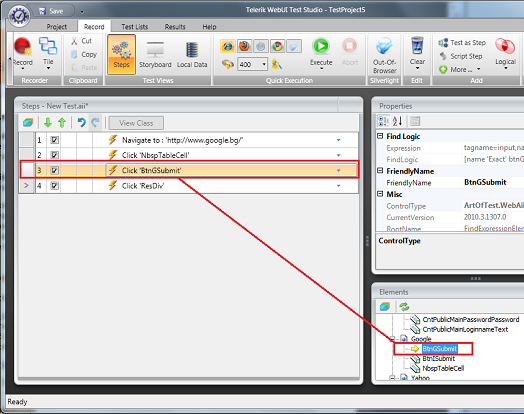Undo the last change in Steps

click(x=81, y=123)
